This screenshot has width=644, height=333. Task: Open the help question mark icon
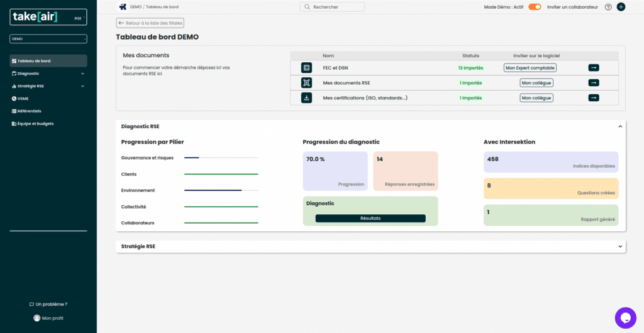tap(608, 7)
